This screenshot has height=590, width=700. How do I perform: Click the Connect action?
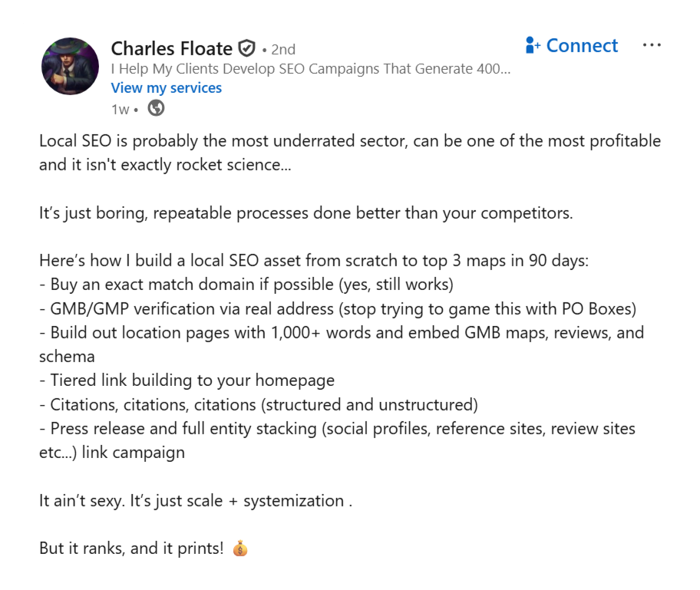point(582,45)
